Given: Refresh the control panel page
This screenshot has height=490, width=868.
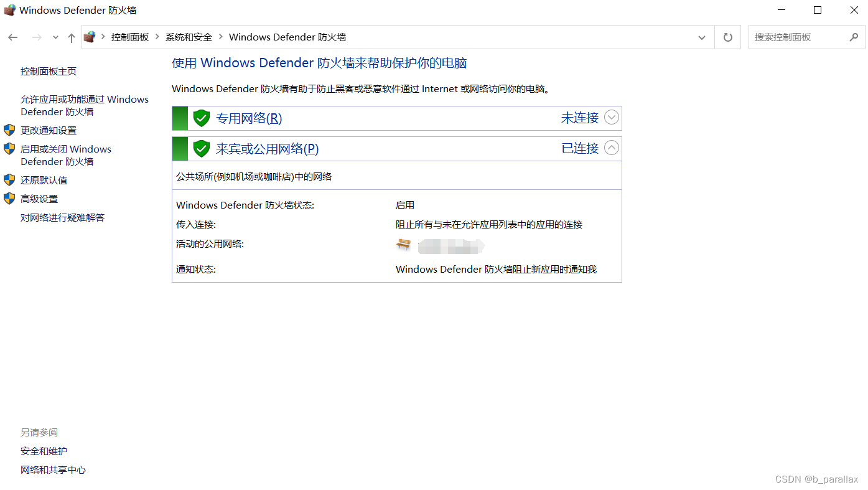Looking at the screenshot, I should tap(727, 37).
